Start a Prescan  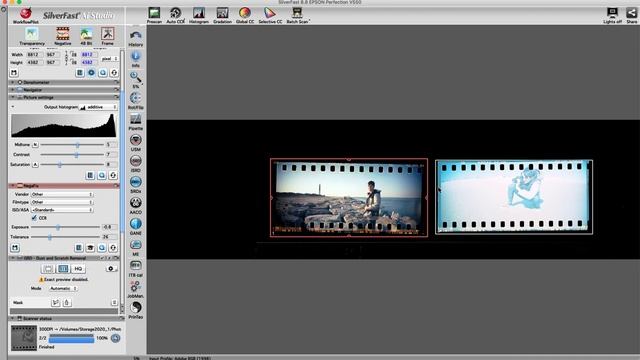[x=154, y=16]
